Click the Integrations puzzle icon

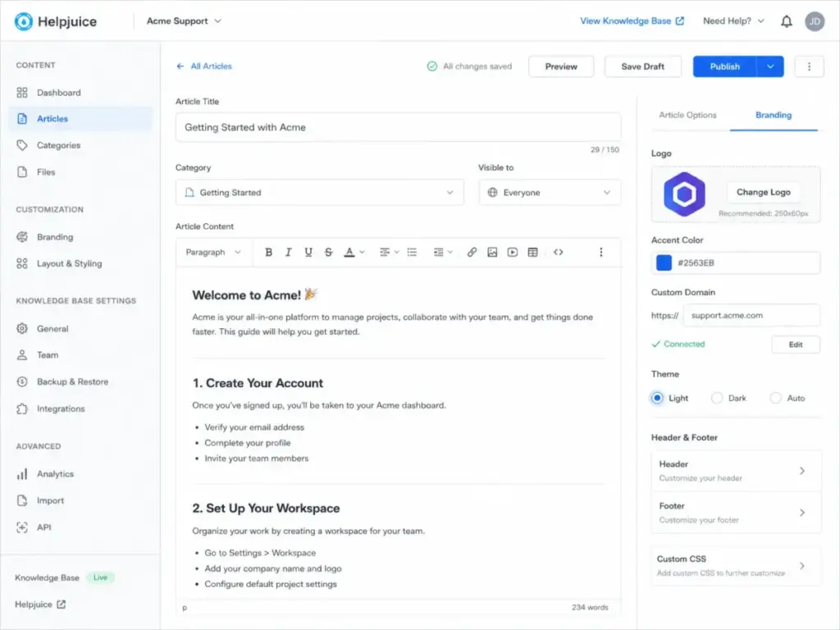pyautogui.click(x=22, y=409)
